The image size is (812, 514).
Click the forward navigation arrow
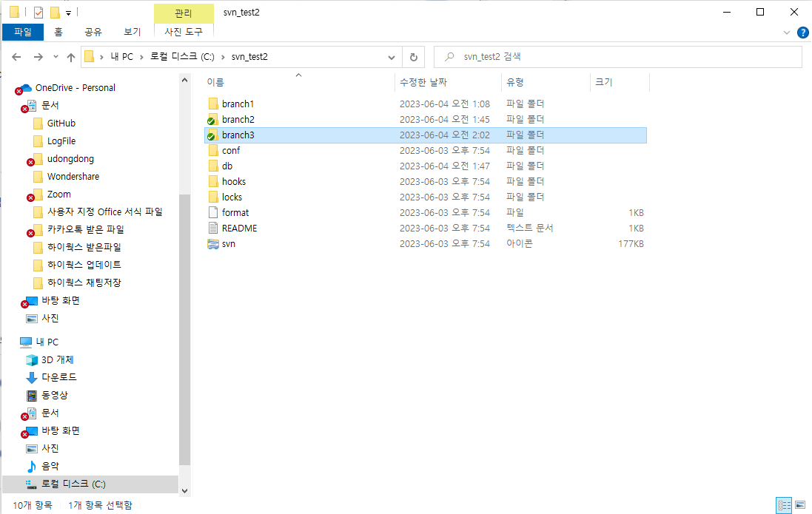(38, 57)
